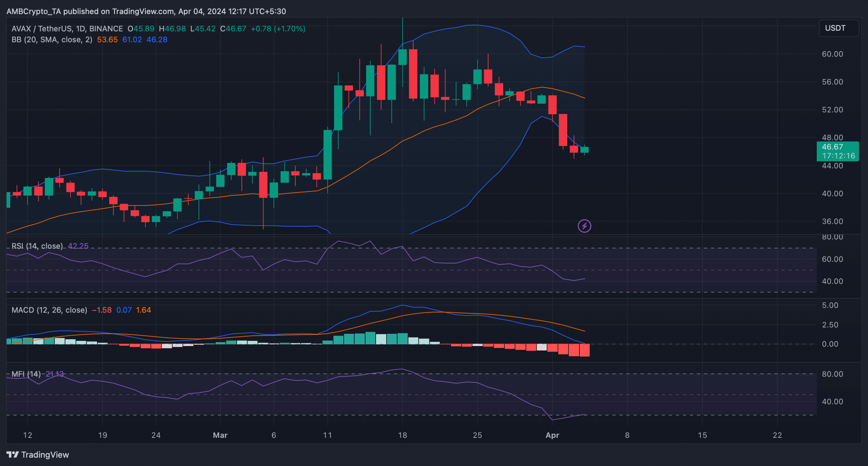Click the MFI pane 80.00 axis label
The width and height of the screenshot is (868, 466).
(x=832, y=374)
